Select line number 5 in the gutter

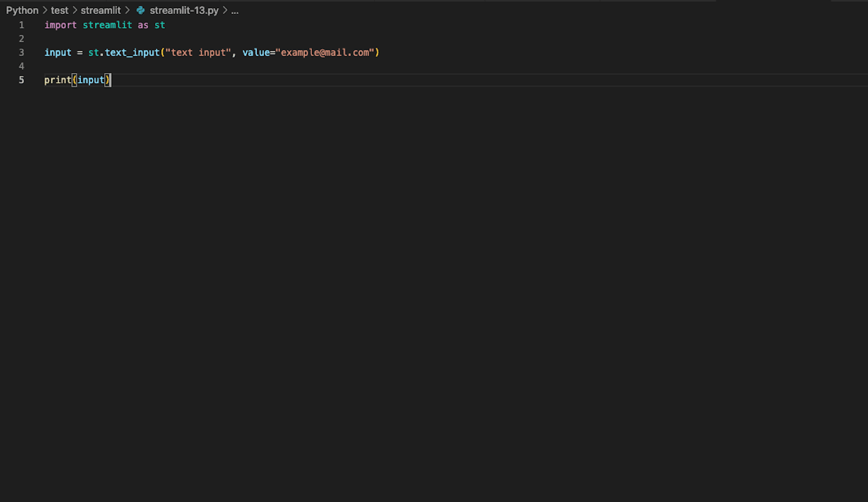21,80
